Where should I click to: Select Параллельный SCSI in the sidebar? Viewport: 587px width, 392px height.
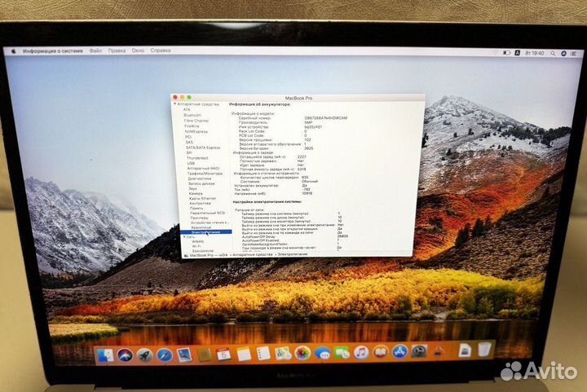tap(207, 213)
